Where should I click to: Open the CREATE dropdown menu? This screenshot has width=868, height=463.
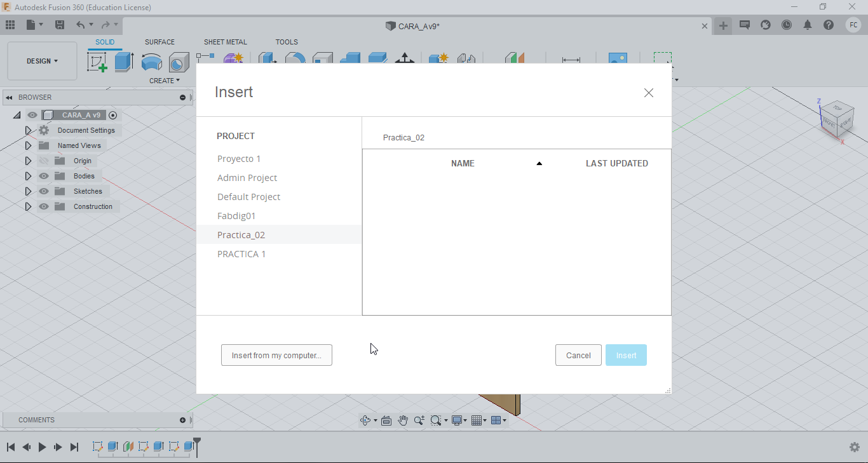coord(165,81)
